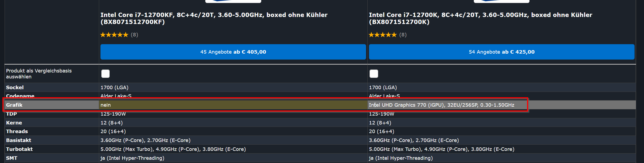Click the 'nein' Grafik cell for i7-12700KF
The height and width of the screenshot is (163, 644).
[x=106, y=105]
